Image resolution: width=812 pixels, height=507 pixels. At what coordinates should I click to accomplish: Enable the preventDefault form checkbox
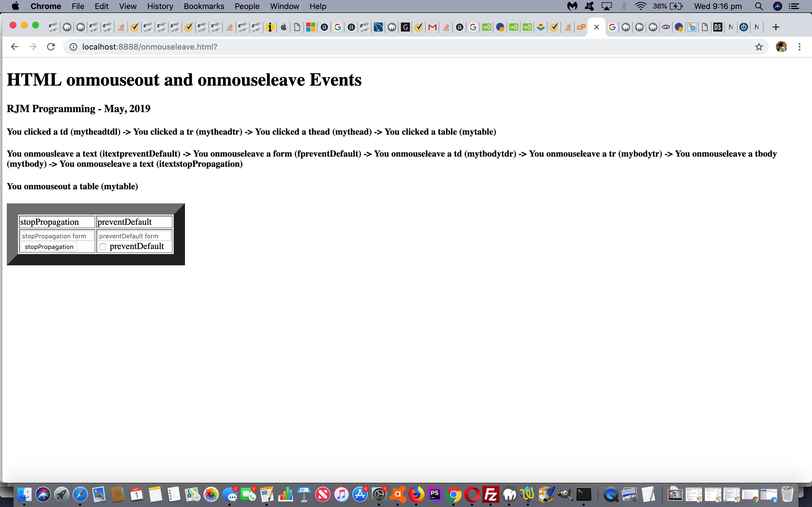click(x=102, y=246)
